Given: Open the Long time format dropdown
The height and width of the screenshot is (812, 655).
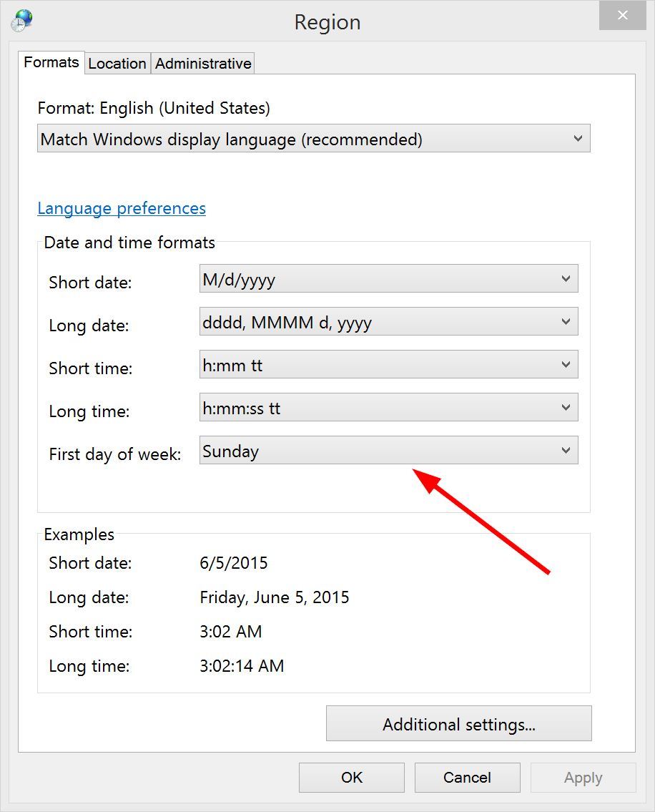Looking at the screenshot, I should [388, 408].
